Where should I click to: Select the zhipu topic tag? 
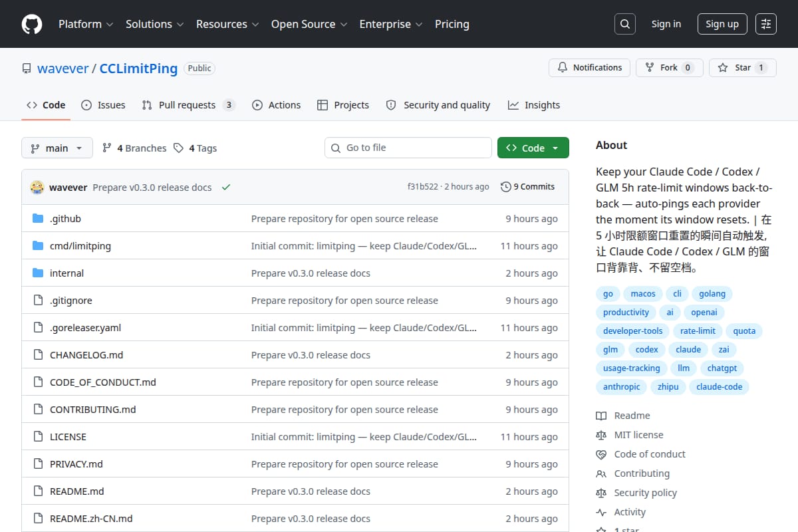click(668, 386)
